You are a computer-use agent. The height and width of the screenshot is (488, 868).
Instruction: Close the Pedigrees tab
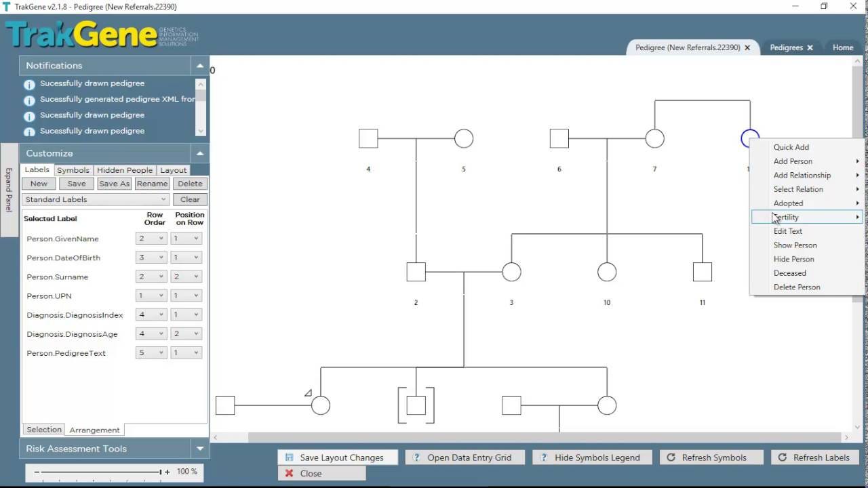point(810,47)
